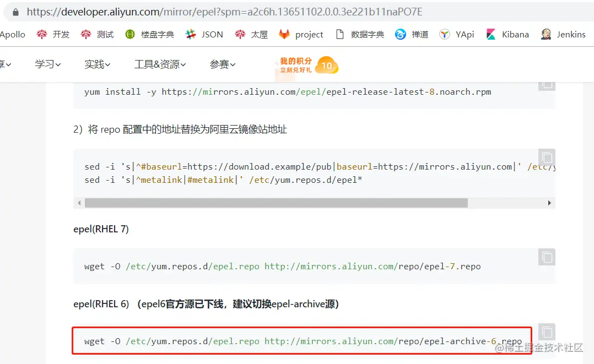Image resolution: width=594 pixels, height=364 pixels.
Task: Open the 禅道 bookmark
Action: coord(412,35)
